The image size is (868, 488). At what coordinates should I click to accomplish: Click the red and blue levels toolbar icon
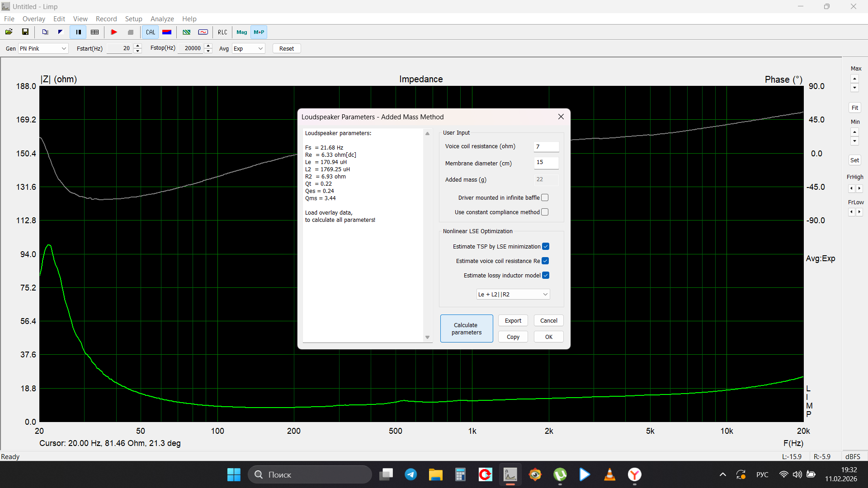(167, 32)
